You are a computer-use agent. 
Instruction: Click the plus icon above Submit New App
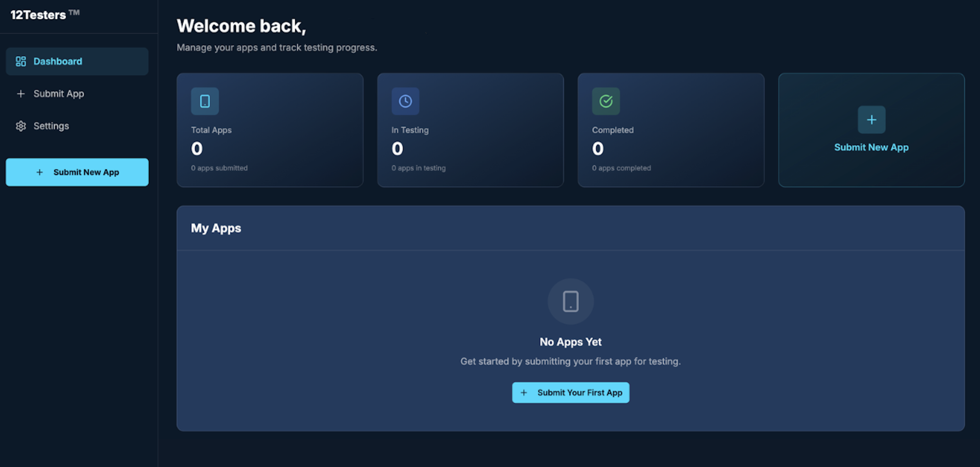click(x=871, y=120)
